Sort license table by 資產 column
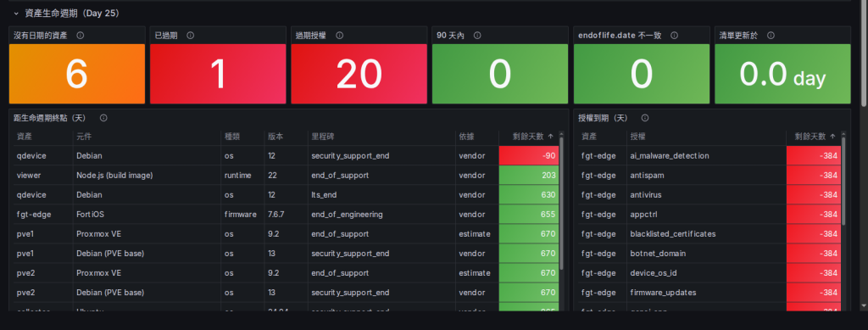868x330 pixels. (x=589, y=137)
